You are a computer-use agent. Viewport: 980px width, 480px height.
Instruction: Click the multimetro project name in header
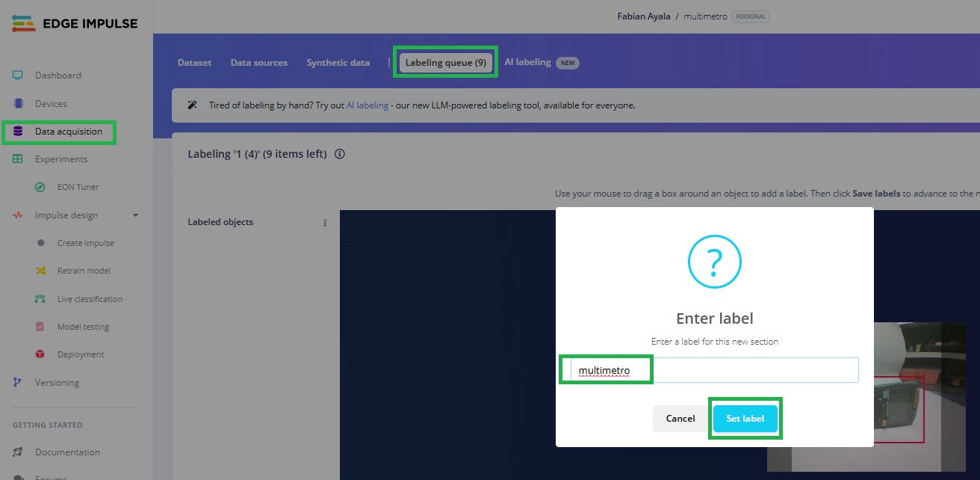coord(706,16)
